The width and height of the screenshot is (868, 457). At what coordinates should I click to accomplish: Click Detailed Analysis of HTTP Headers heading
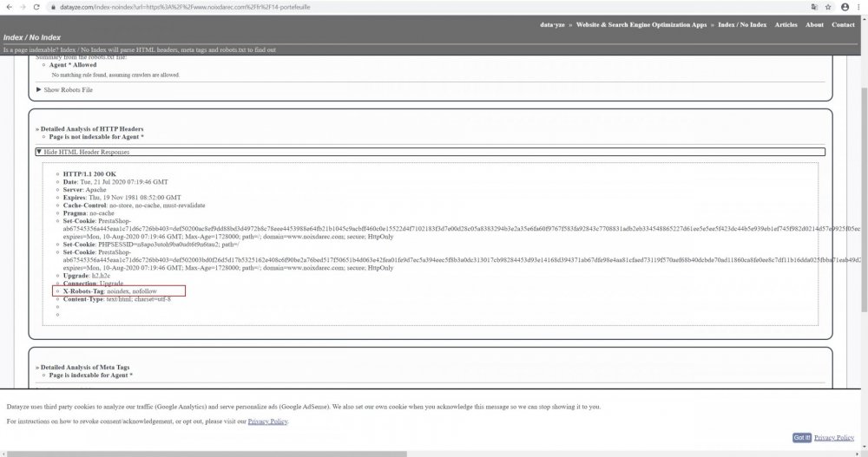pos(92,129)
